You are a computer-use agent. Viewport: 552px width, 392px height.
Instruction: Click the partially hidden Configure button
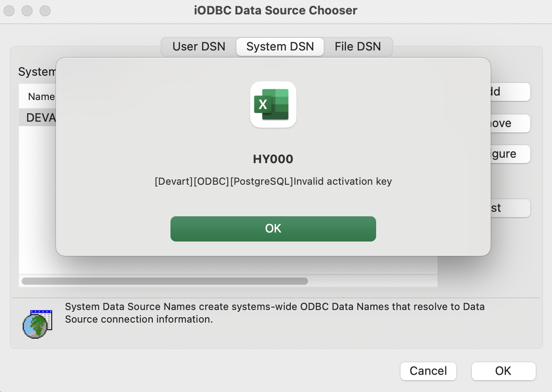pos(510,154)
